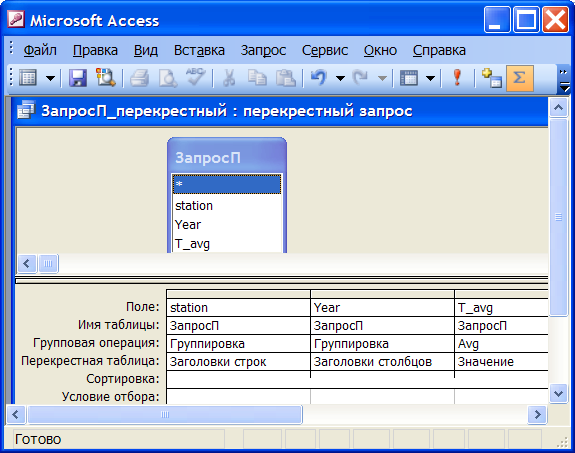This screenshot has height=453, width=575.
Task: Click the Undo arrow icon
Action: tap(318, 78)
